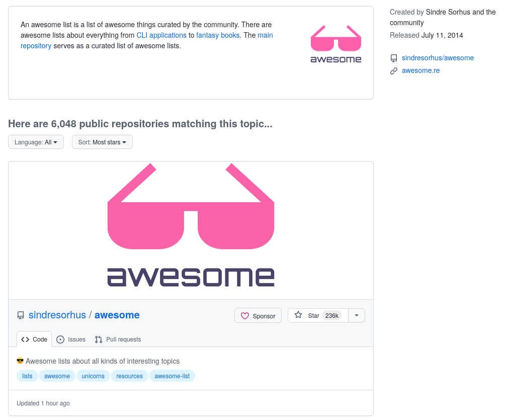Image resolution: width=509 pixels, height=420 pixels.
Task: Click the heart icon in Sponsor button
Action: (x=245, y=316)
